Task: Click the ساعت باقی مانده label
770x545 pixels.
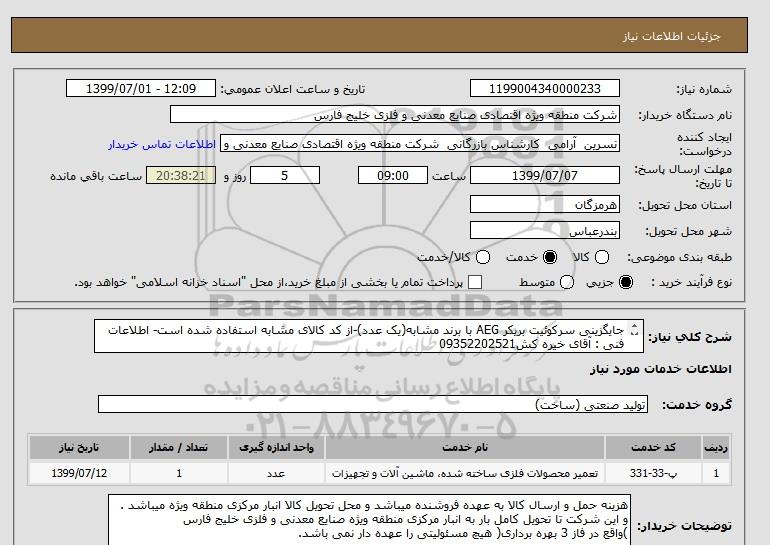Action: [96, 176]
